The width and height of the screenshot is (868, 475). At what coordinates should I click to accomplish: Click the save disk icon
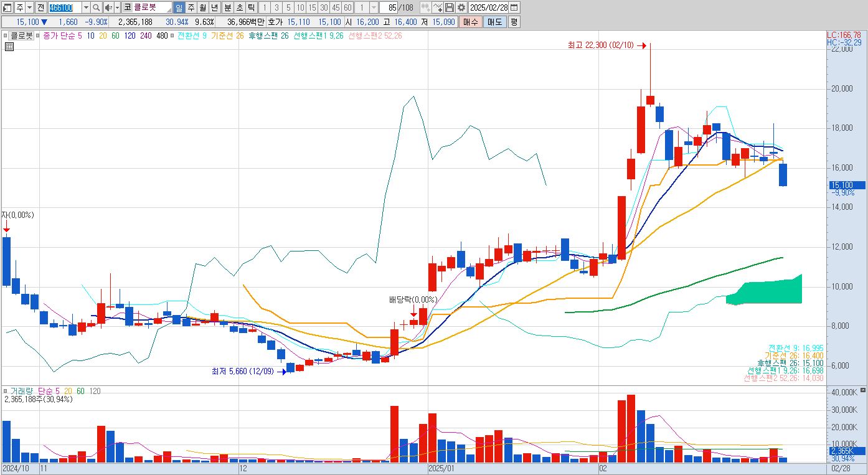point(450,7)
